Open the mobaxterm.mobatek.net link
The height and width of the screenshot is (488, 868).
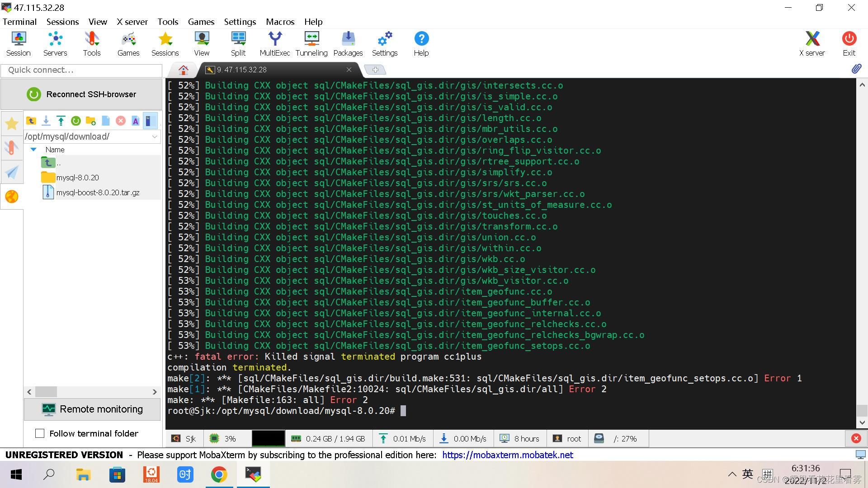coord(508,455)
